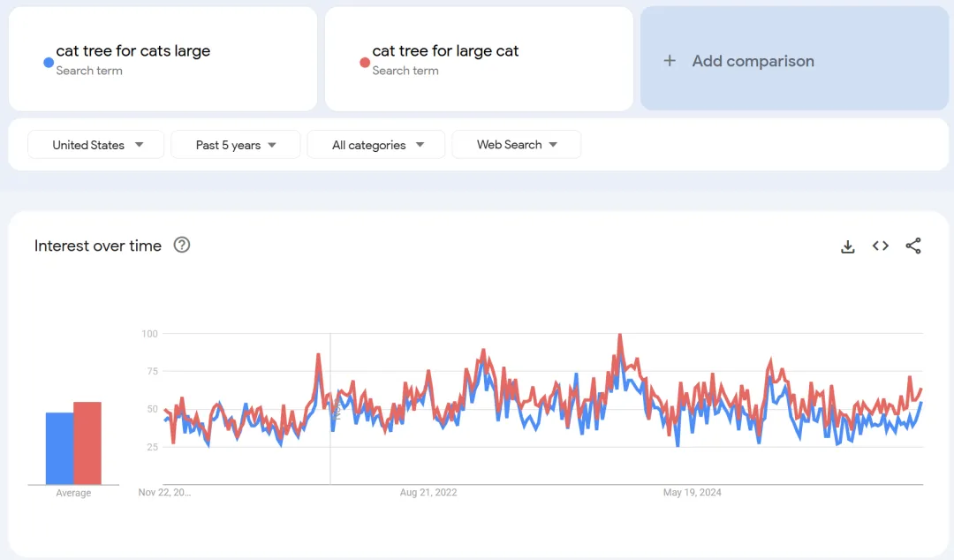The height and width of the screenshot is (560, 954).
Task: Open the United States region dropdown
Action: click(96, 145)
